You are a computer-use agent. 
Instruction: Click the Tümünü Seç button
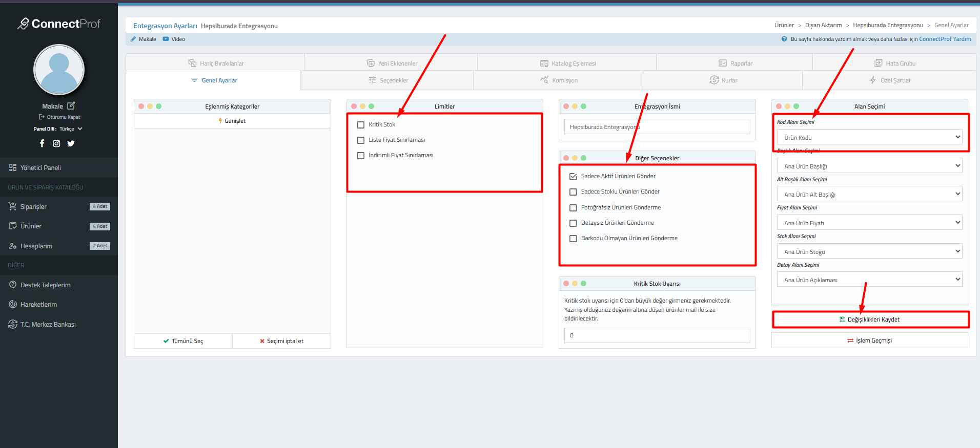click(183, 341)
